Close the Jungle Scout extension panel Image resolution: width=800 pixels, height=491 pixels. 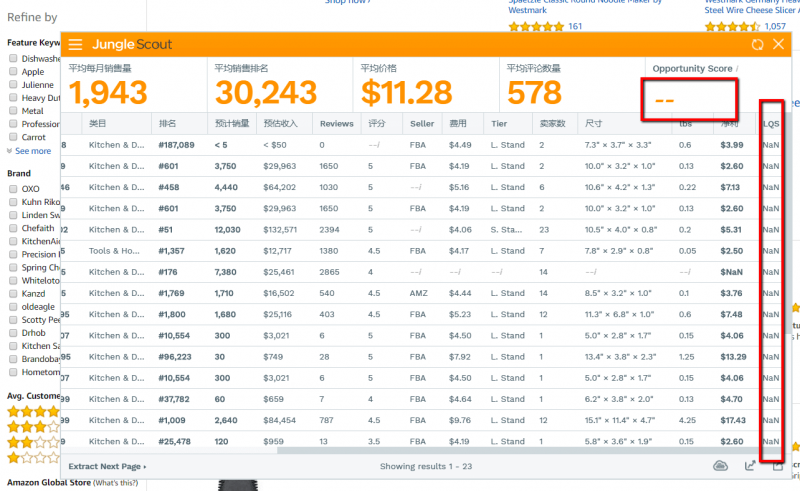pyautogui.click(x=779, y=44)
